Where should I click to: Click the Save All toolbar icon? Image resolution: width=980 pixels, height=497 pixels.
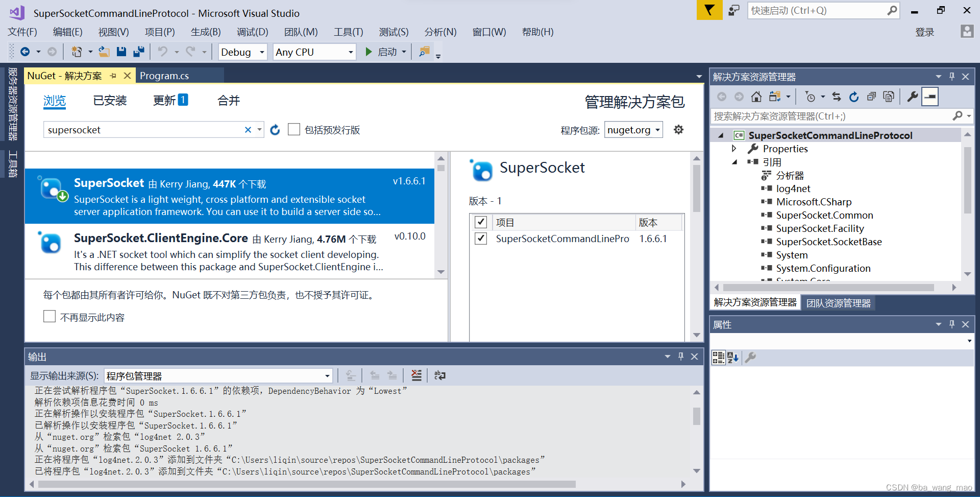coord(138,52)
